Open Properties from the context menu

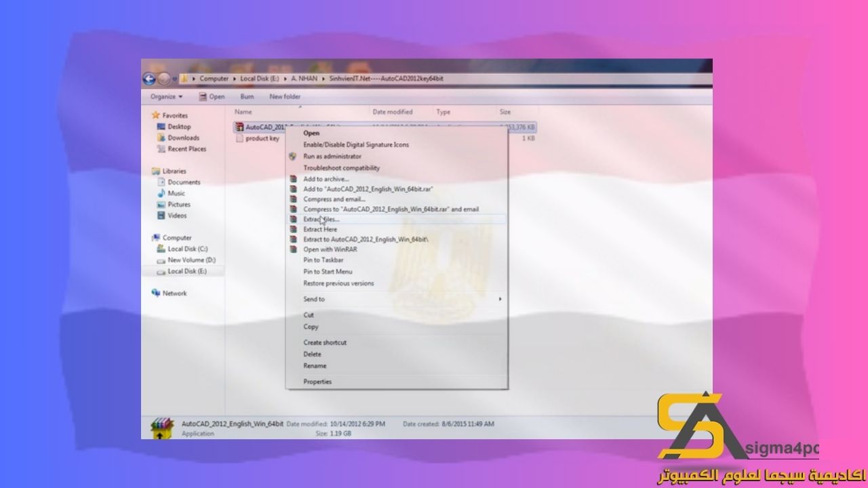click(317, 382)
